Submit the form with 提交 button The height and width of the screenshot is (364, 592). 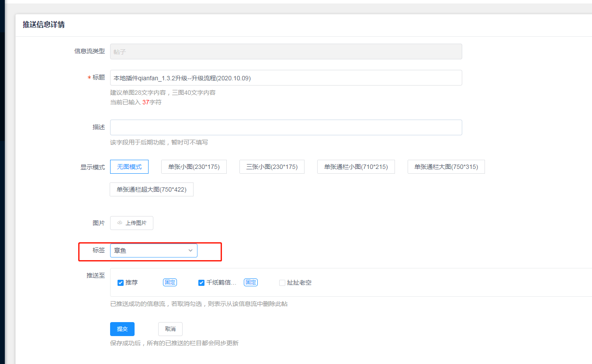pos(122,329)
